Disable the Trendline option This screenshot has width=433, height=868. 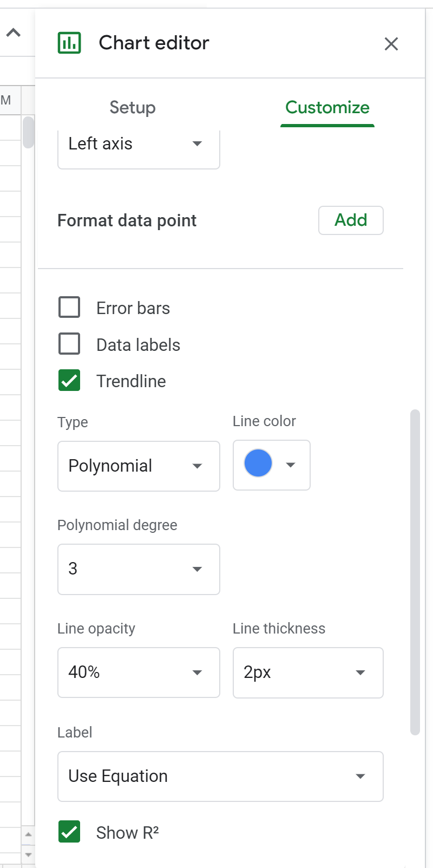(x=68, y=381)
